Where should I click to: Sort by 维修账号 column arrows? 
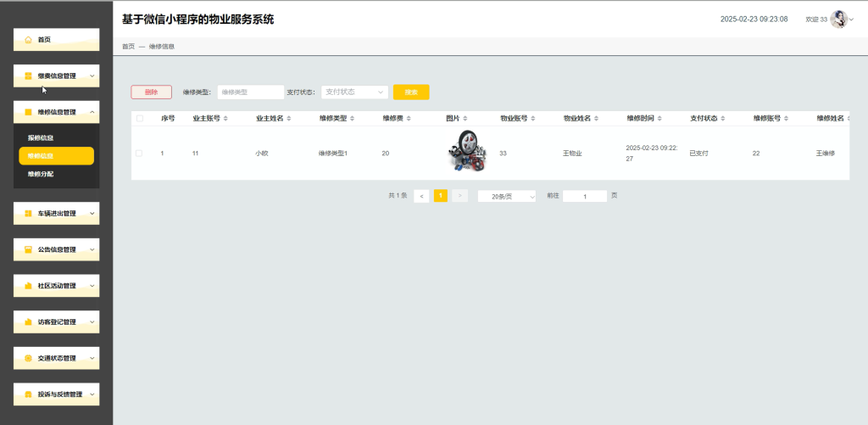[x=786, y=119]
